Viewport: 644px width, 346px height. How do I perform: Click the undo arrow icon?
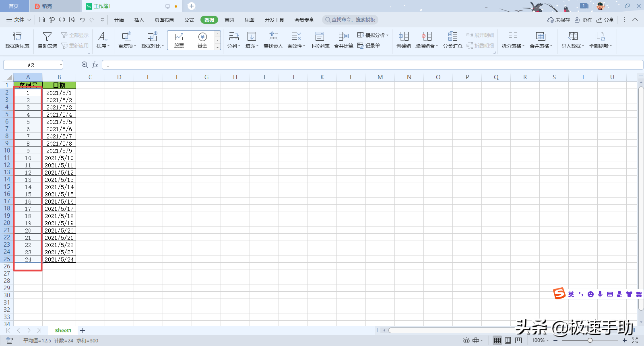click(x=82, y=20)
